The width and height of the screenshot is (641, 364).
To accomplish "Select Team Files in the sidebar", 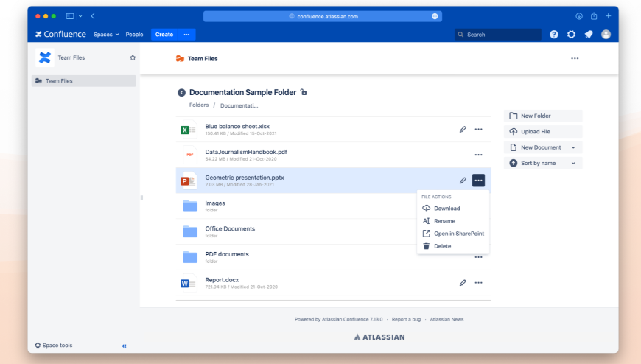I will pyautogui.click(x=84, y=81).
